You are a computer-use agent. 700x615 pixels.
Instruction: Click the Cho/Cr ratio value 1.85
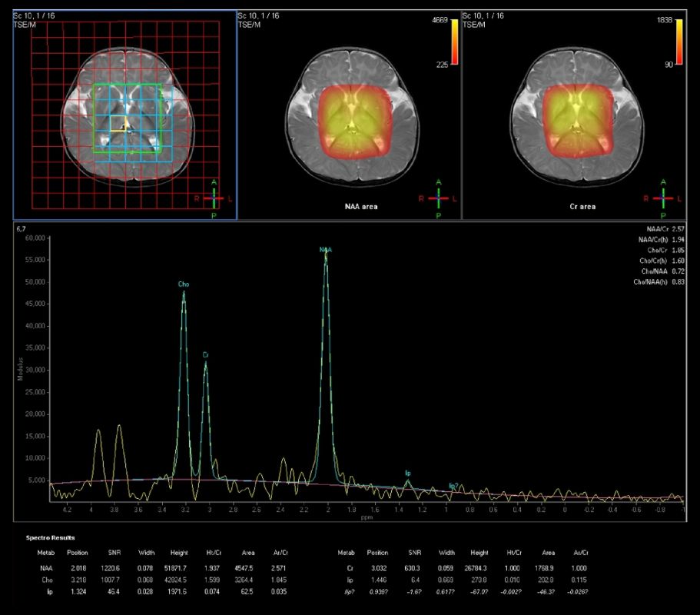tap(678, 250)
